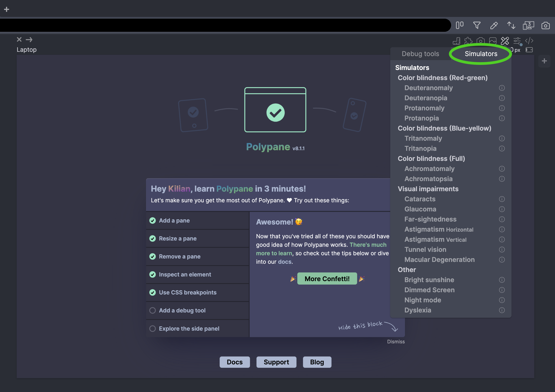The image size is (555, 392).
Task: Click the camera icon in the top toolbar
Action: click(x=546, y=25)
